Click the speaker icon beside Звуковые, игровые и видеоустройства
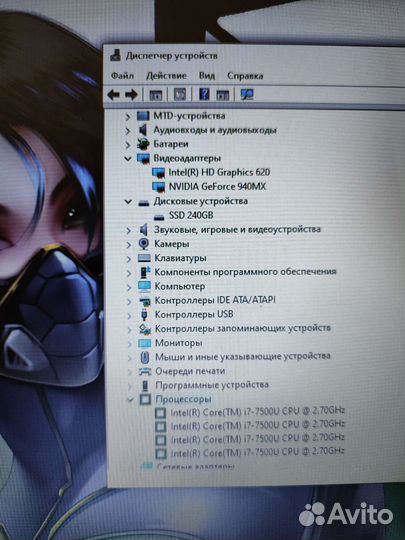Viewport: 405px width, 540px height. 144,229
